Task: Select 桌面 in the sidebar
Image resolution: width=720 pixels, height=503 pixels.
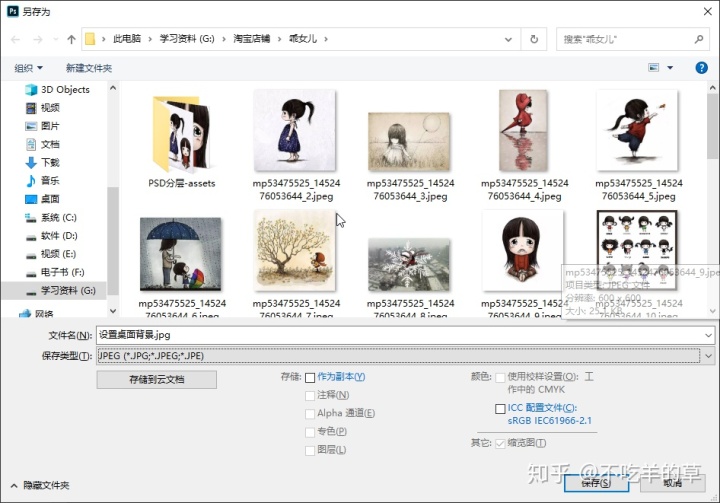Action: point(42,199)
